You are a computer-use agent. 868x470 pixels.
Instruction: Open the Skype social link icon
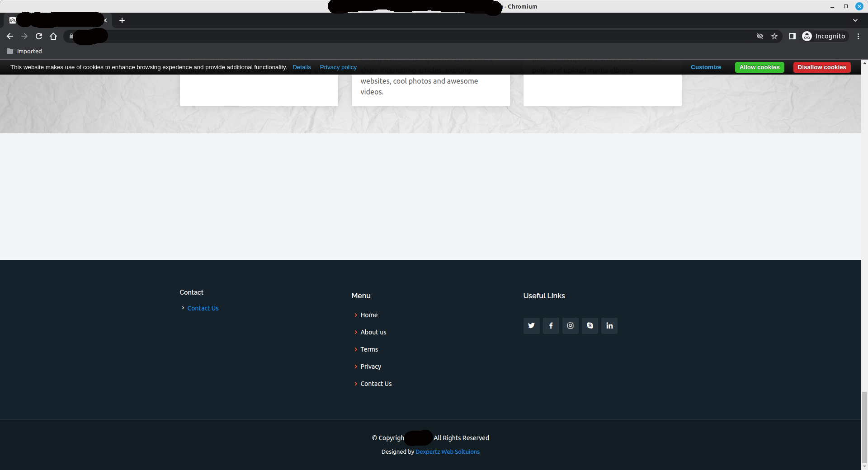pos(590,325)
